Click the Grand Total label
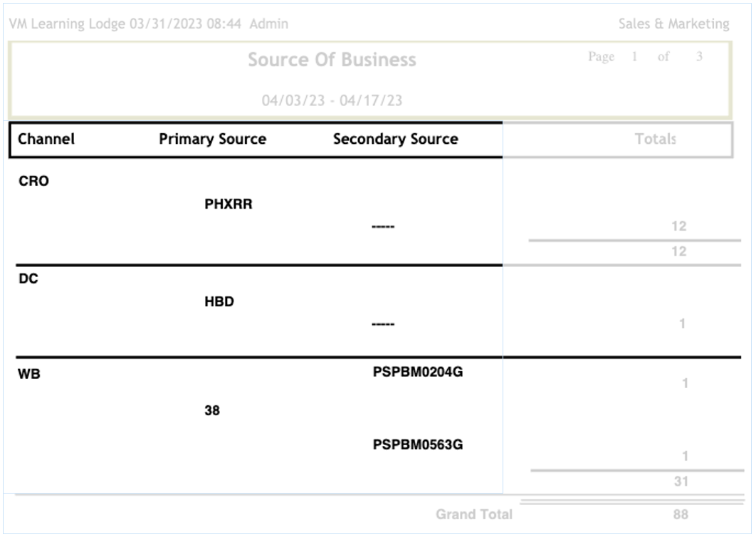Image resolution: width=756 pixels, height=537 pixels. point(473,514)
